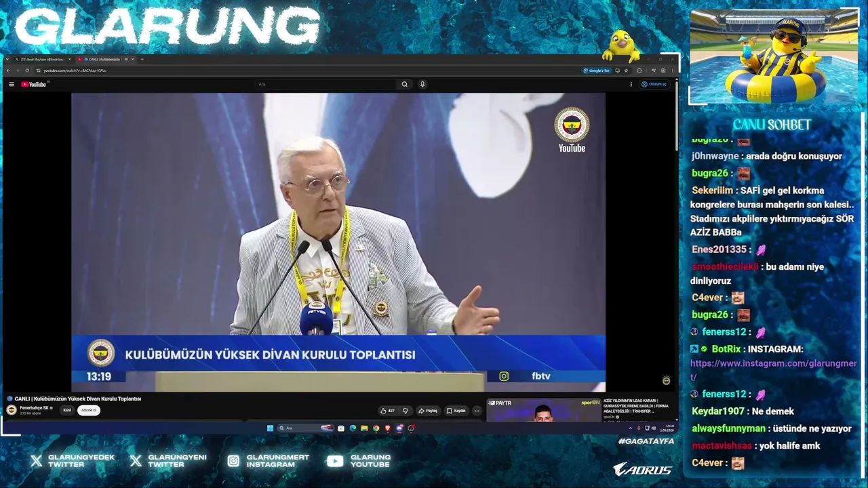868x488 pixels.
Task: Open Brave browser from the taskbar
Action: coord(387,428)
